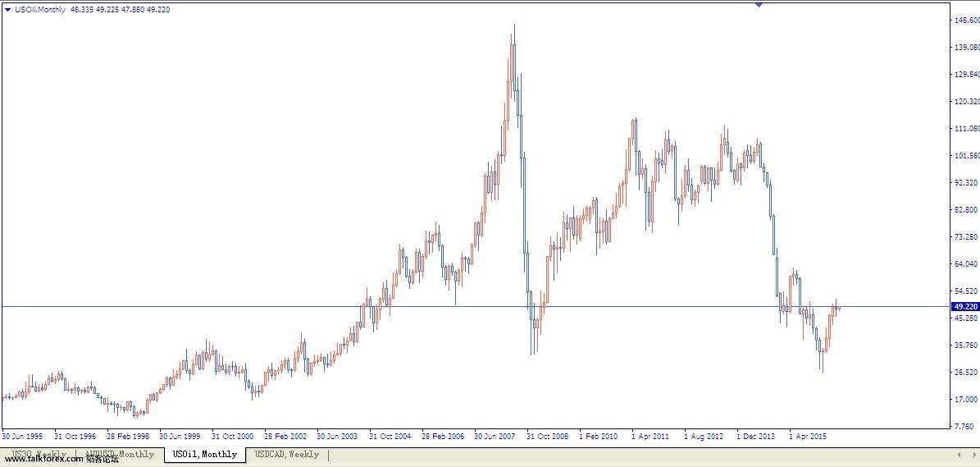
Task: Click the OHLC values 48.335 49.225 47.880 49.220
Action: [x=120, y=10]
